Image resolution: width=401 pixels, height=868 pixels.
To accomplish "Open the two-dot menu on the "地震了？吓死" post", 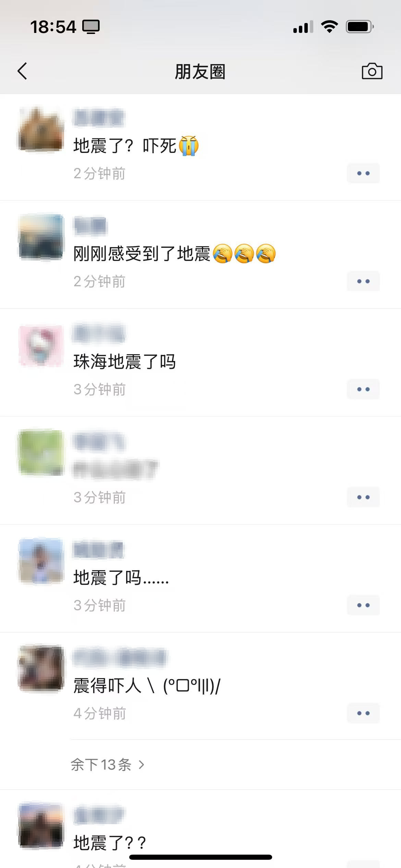I will (x=363, y=173).
